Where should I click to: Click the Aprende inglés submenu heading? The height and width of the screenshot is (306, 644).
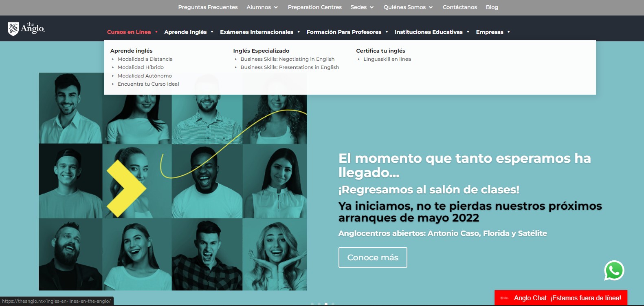131,51
